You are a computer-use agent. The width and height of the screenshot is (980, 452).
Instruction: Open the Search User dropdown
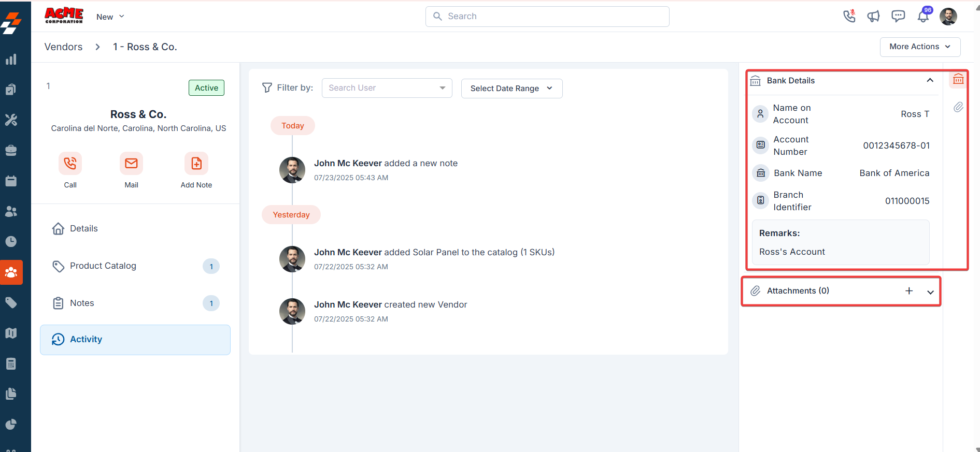coord(387,88)
